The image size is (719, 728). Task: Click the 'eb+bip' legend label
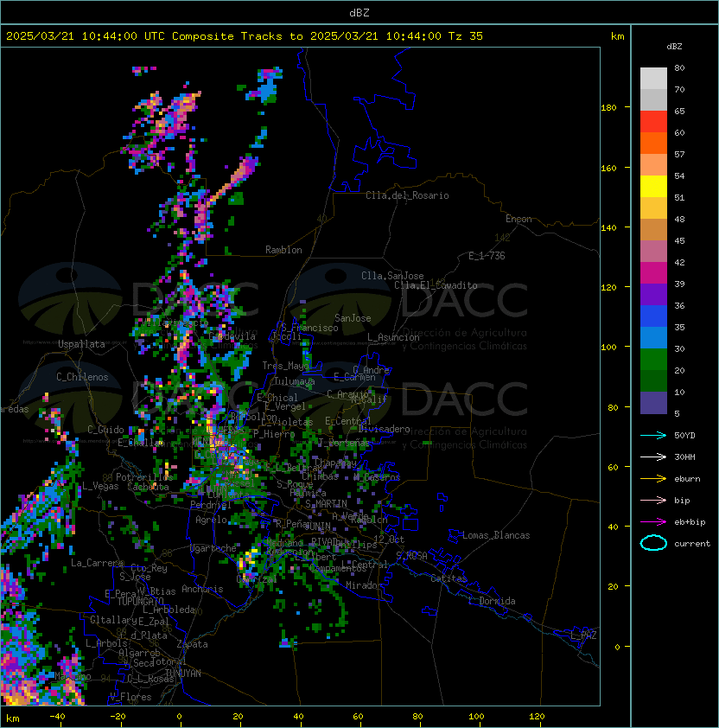690,522
